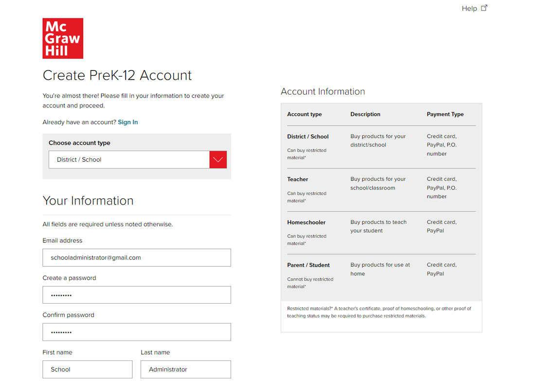Click the 'Already have an account?' text

pos(79,122)
